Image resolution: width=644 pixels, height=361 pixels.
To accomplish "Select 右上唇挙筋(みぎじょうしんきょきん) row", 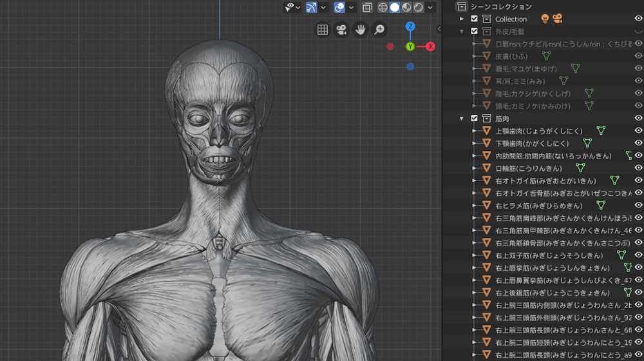I will 553,268.
